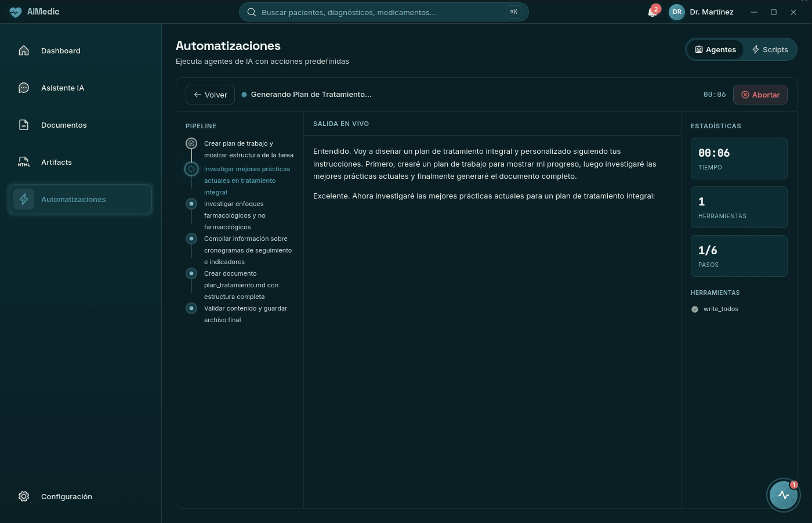Select the Asistente IA chat icon
This screenshot has width=812, height=523.
pos(23,88)
